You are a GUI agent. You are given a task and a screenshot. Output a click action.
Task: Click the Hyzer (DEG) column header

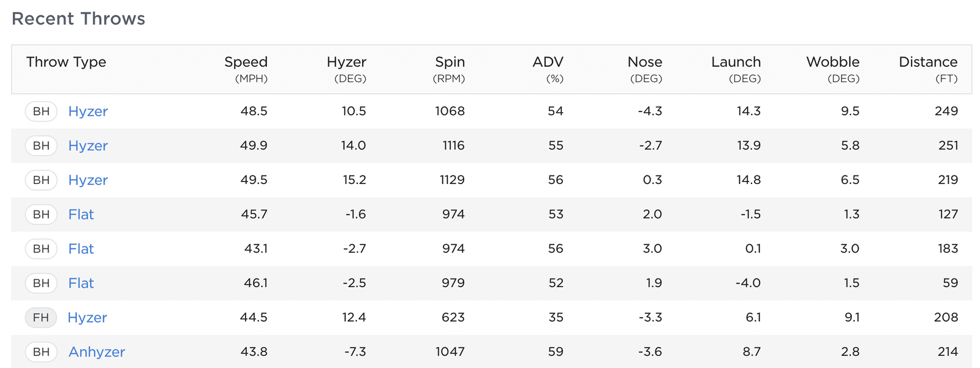pos(346,63)
